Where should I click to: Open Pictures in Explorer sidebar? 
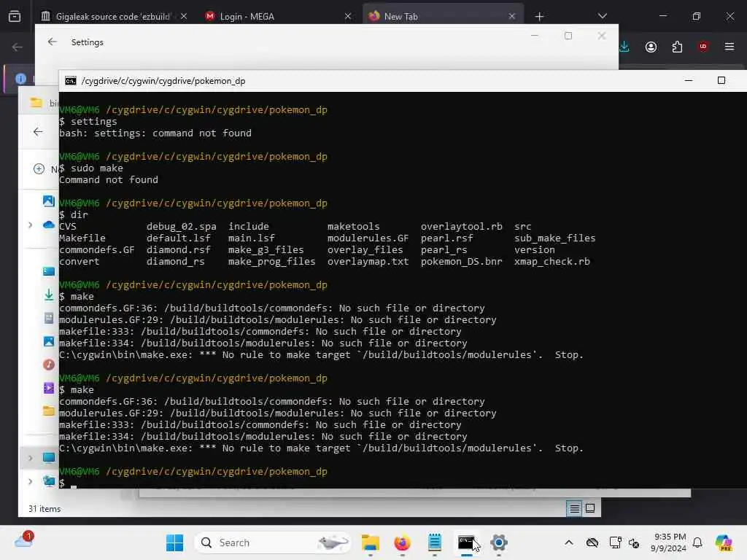tap(49, 341)
